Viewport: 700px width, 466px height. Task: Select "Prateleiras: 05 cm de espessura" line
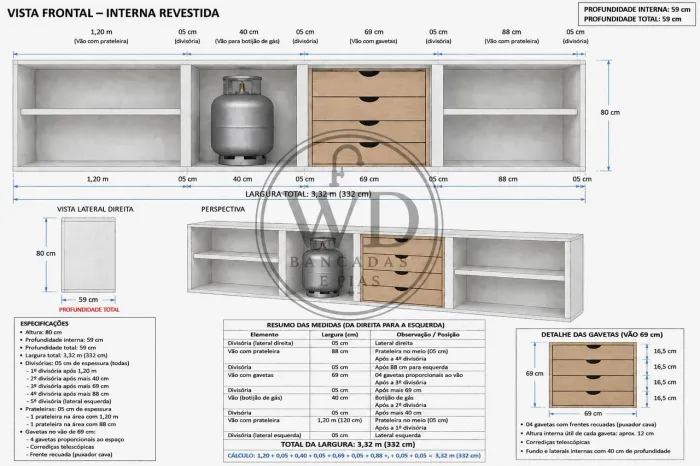[68, 408]
